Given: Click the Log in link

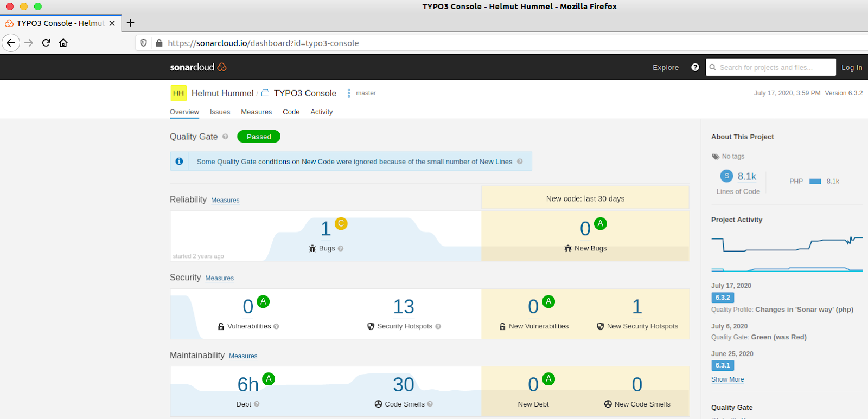Looking at the screenshot, I should (x=851, y=67).
